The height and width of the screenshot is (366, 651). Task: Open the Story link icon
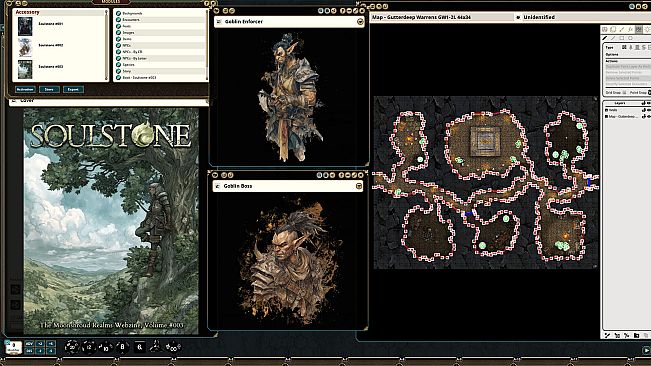click(118, 71)
